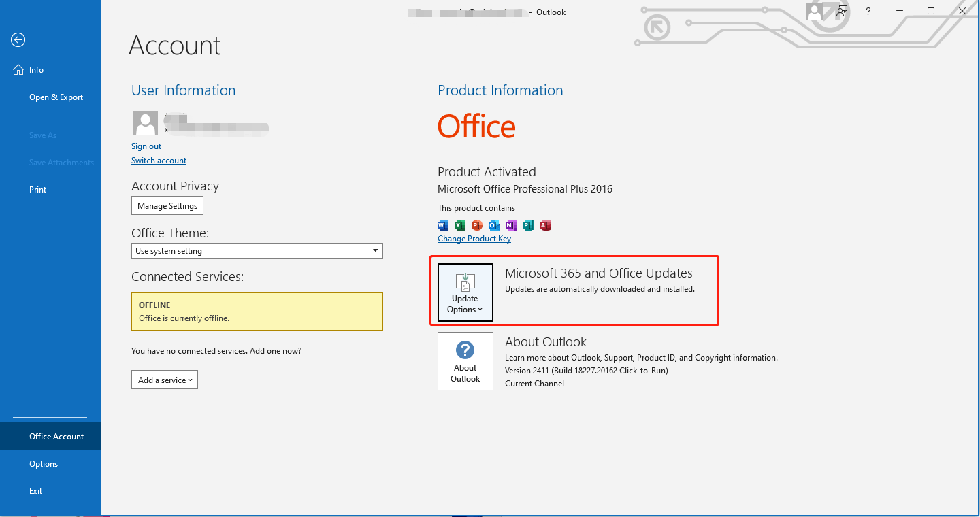The image size is (980, 517).
Task: Click the Microsoft 365 and Office Updates heading
Action: [599, 273]
